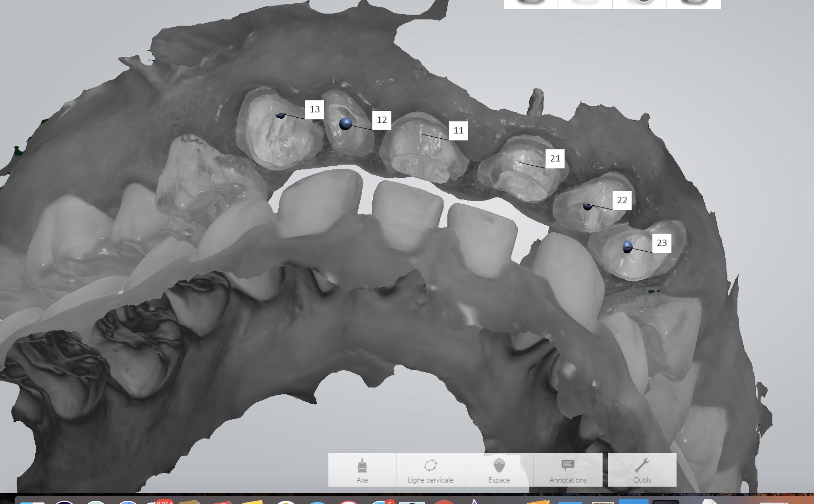Click the tooth number 12 label
The height and width of the screenshot is (504, 814).
click(381, 120)
